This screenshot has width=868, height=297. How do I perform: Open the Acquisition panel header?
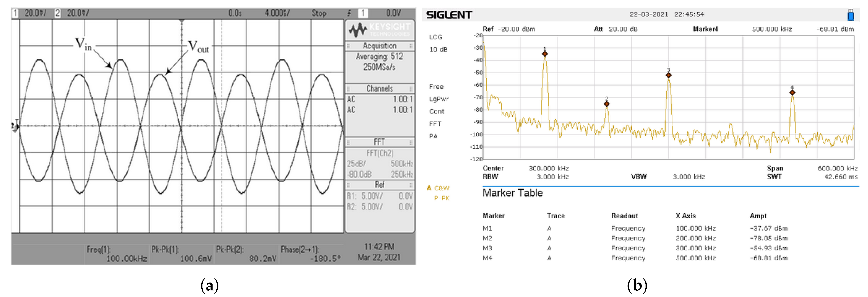pos(380,46)
